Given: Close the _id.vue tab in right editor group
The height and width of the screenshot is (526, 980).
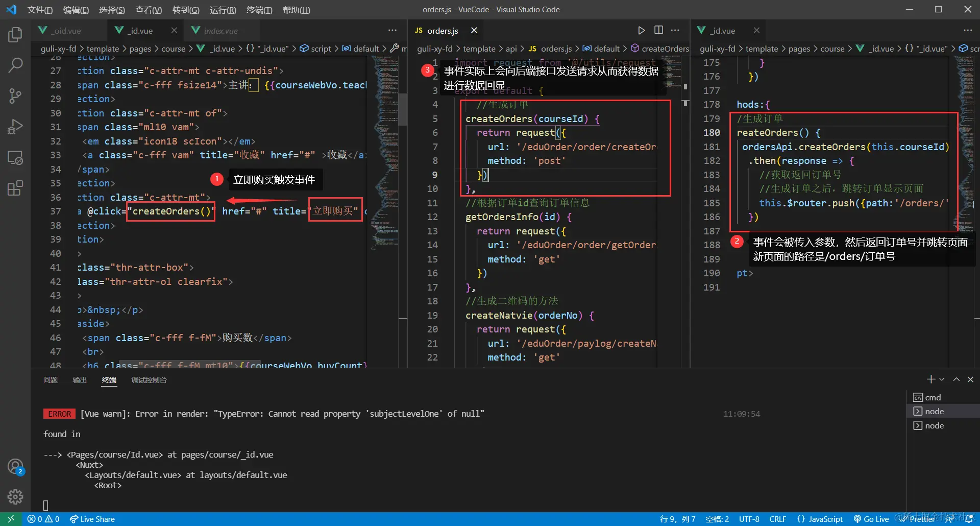Looking at the screenshot, I should (x=756, y=31).
